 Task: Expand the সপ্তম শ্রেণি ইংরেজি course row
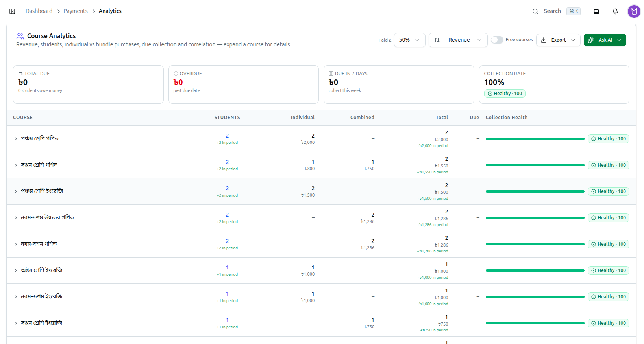pos(16,323)
